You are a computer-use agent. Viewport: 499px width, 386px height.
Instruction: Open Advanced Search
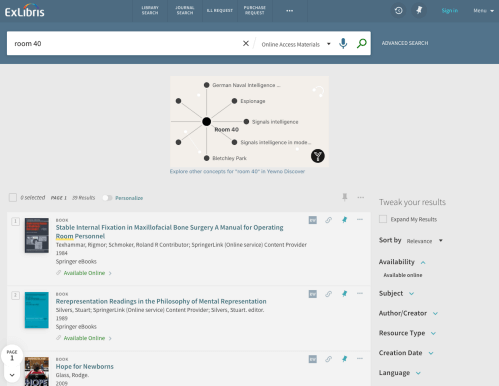point(405,43)
